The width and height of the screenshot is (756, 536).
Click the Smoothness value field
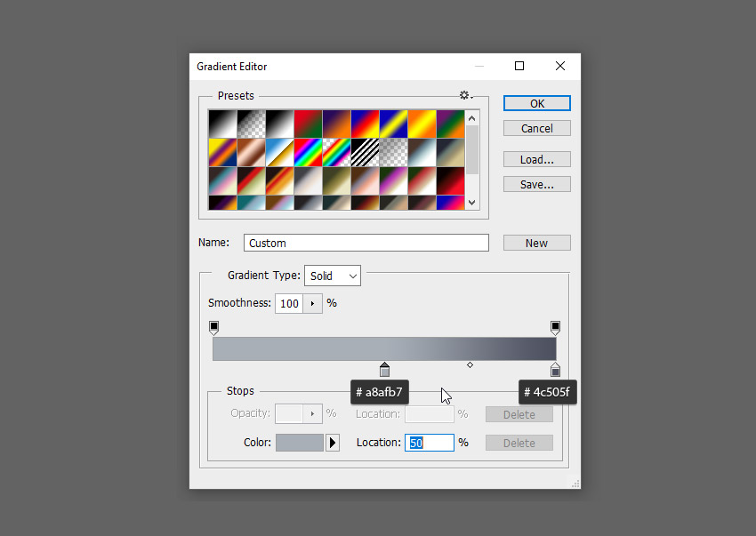pyautogui.click(x=289, y=304)
